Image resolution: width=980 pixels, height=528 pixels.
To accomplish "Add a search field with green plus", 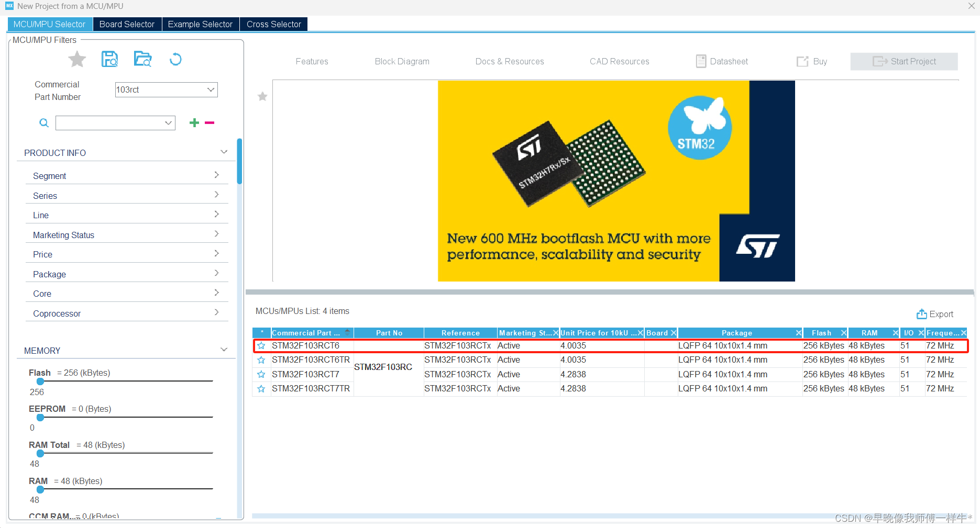I will [x=194, y=122].
